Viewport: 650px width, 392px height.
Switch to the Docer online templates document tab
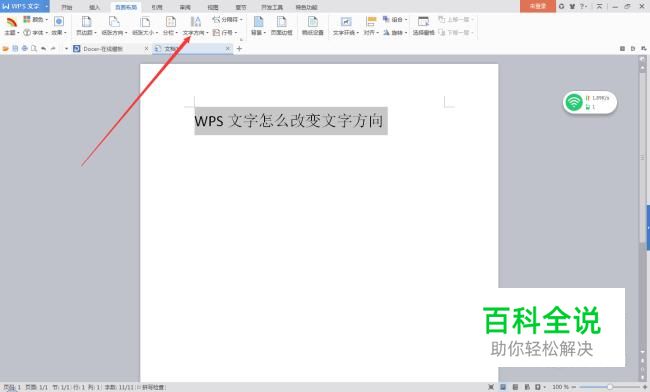click(x=104, y=49)
